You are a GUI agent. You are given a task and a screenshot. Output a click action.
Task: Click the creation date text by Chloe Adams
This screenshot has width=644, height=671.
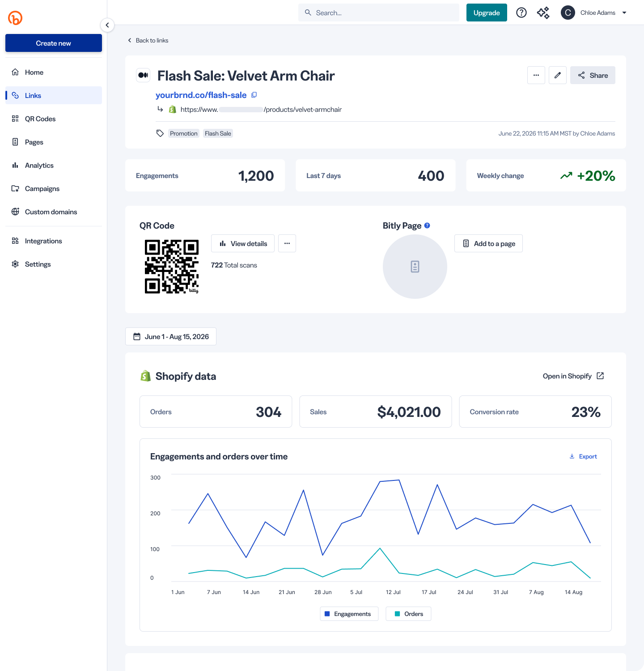557,133
